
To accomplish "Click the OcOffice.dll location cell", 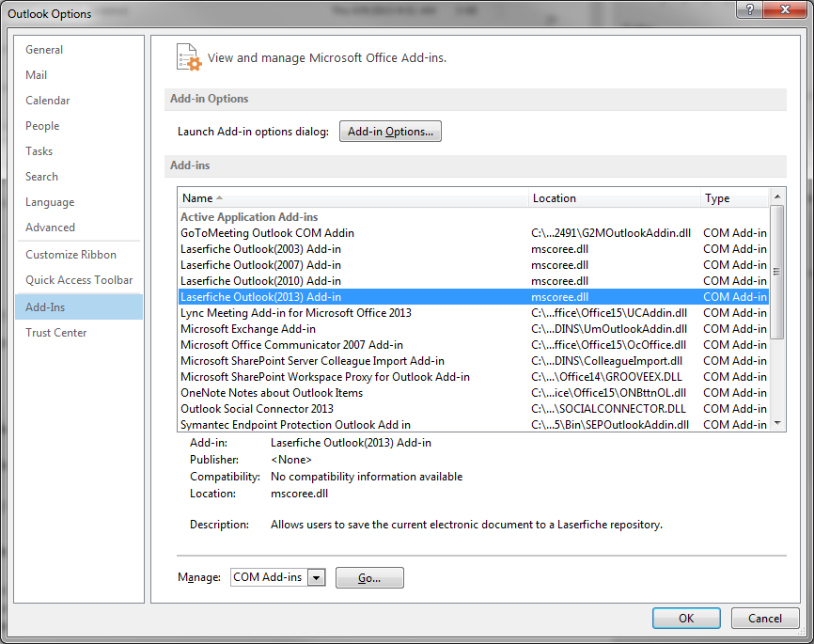I will tap(608, 345).
